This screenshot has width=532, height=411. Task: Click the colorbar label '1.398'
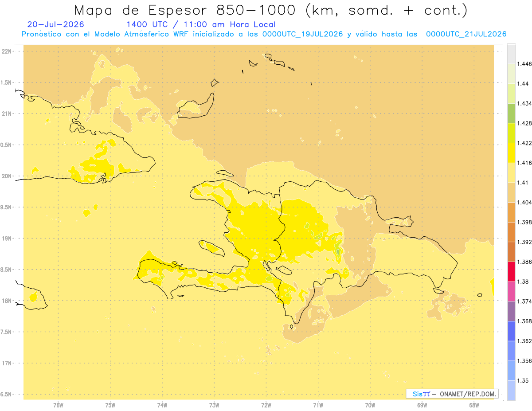[524, 222]
